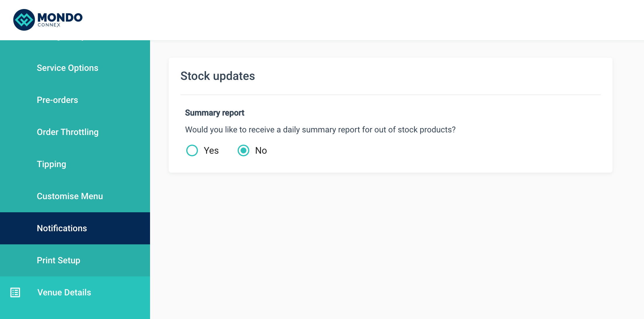This screenshot has width=644, height=319.
Task: Open the Tipping settings
Action: [x=51, y=164]
